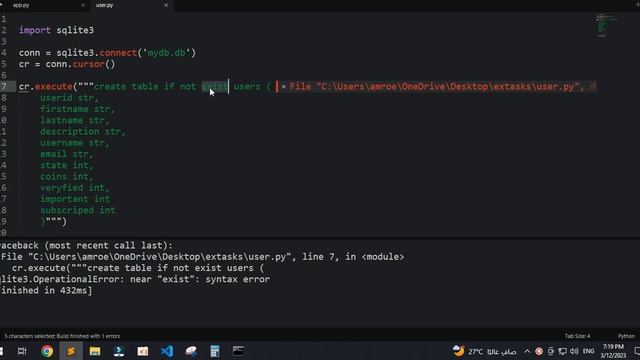Open Task View from the taskbar
640x360 pixels.
pos(22,351)
